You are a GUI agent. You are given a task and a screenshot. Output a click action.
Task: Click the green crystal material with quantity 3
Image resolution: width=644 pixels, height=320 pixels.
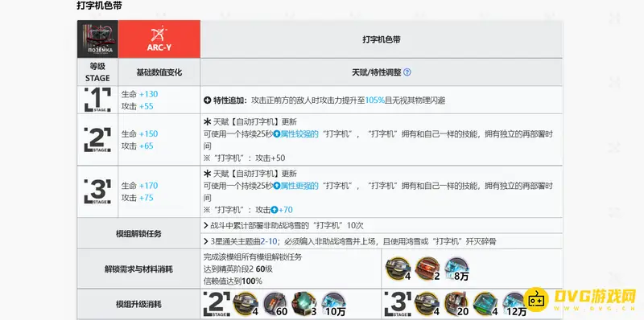tap(303, 304)
